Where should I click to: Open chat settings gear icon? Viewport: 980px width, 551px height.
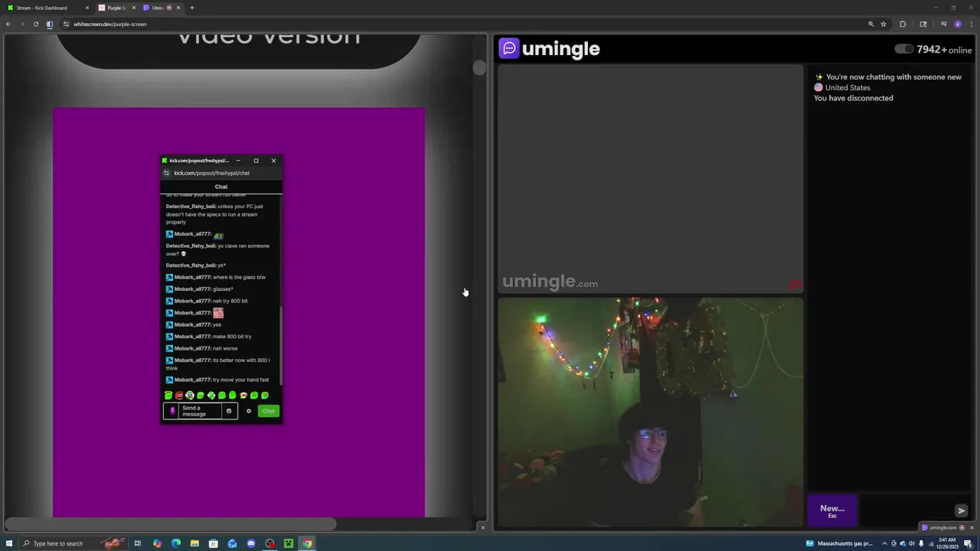(248, 411)
